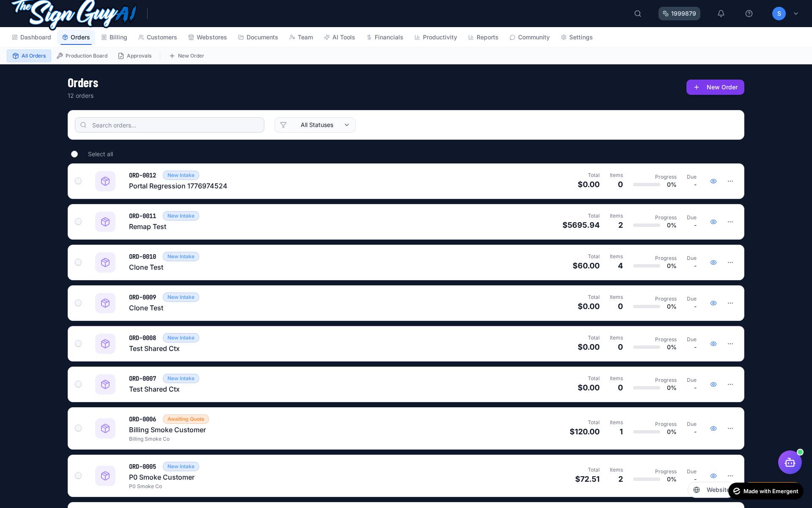Switch to Approvals tab
This screenshot has width=812, height=508.
point(135,56)
